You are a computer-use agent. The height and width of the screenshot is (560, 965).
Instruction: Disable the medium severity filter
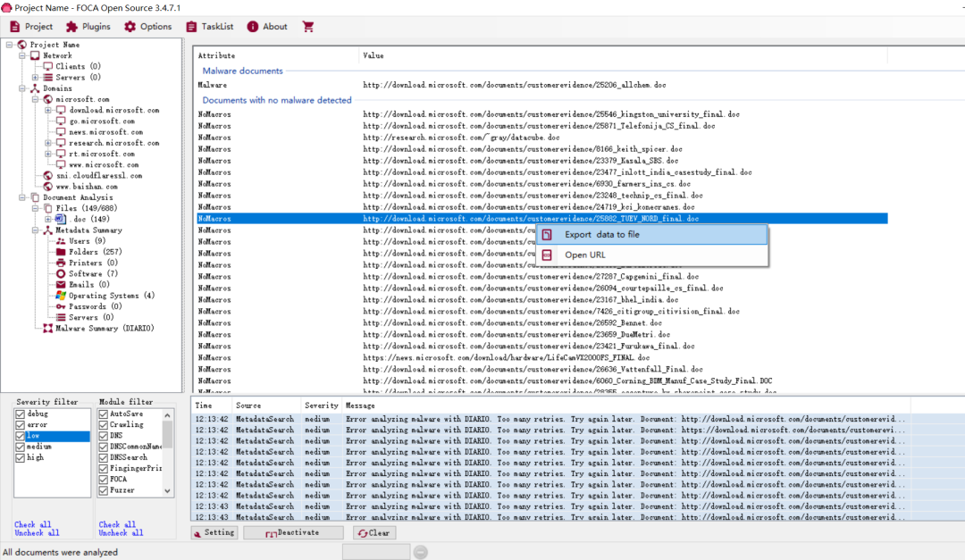click(21, 447)
